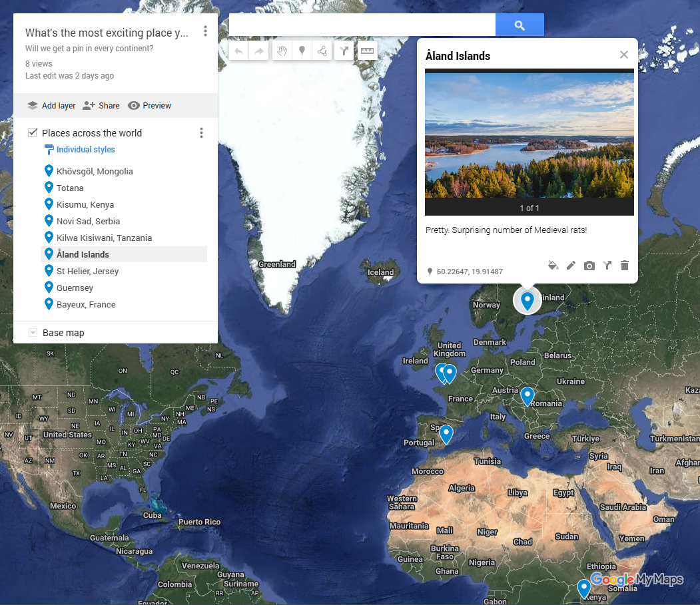Open map title three-dot options menu
This screenshot has width=700, height=605.
205,31
